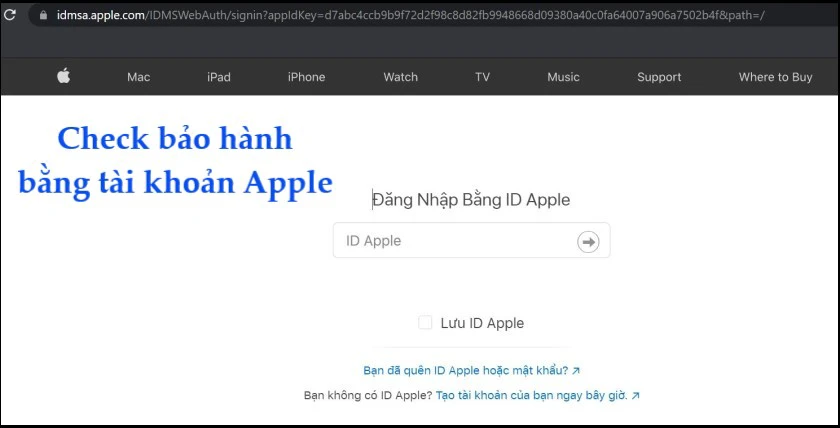Click the Lưu ID Apple label text
840x428 pixels.
482,323
